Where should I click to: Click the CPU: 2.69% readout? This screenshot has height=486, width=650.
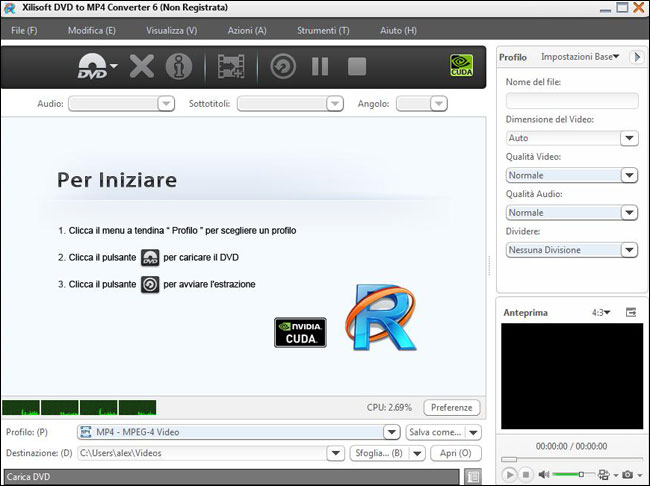389,408
